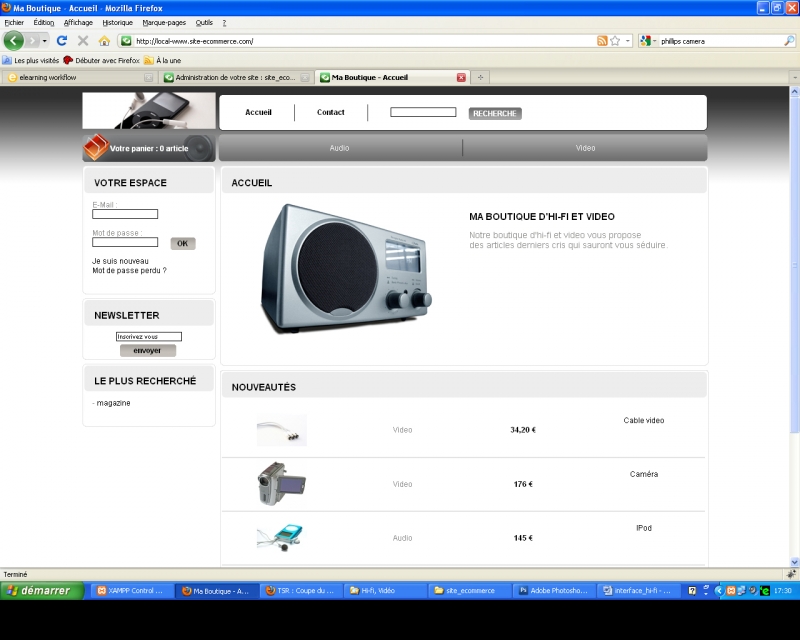
Task: Switch to the elearning workflow tab
Action: pos(75,77)
